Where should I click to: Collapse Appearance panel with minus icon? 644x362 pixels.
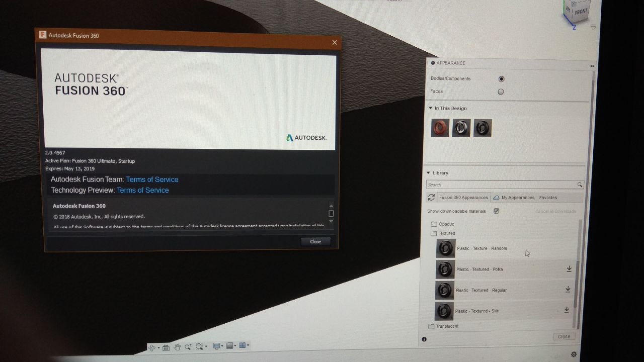(x=433, y=63)
